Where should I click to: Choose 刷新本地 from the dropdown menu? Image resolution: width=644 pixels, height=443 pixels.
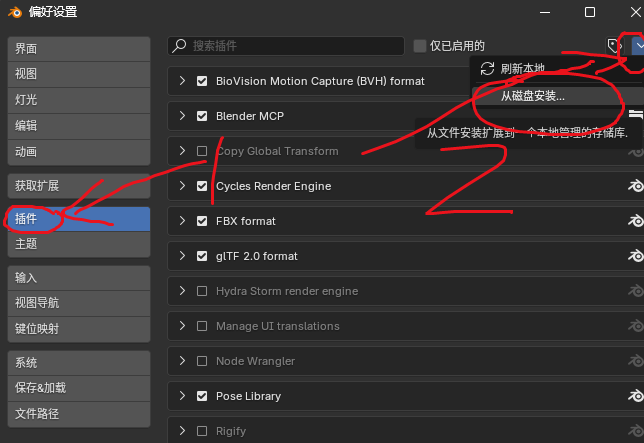click(x=557, y=69)
